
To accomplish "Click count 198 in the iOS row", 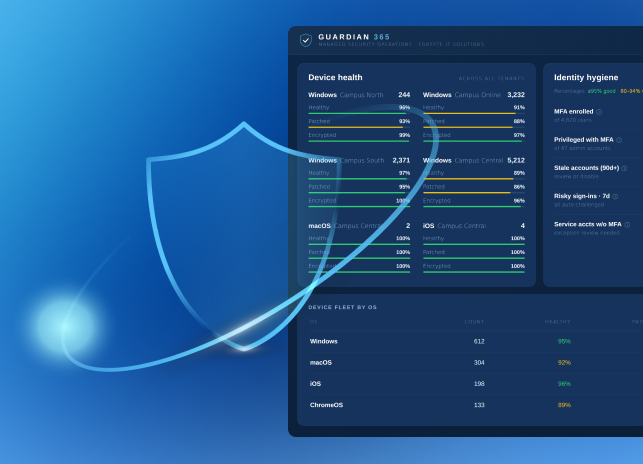I will click(479, 384).
